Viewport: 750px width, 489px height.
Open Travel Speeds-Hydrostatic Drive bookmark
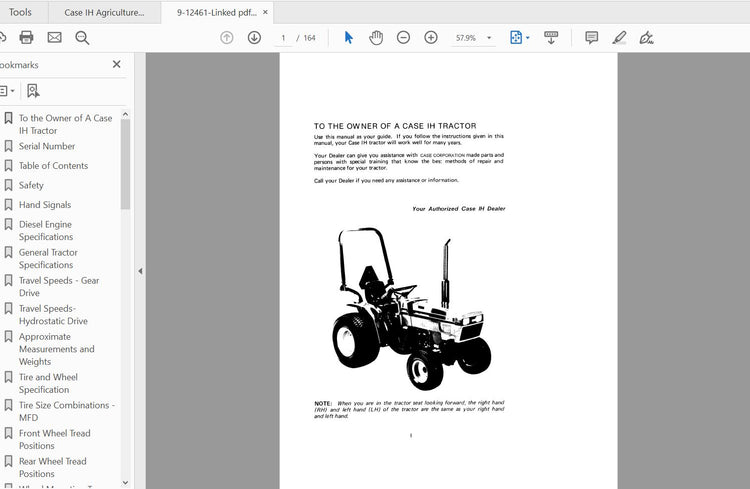coord(53,314)
